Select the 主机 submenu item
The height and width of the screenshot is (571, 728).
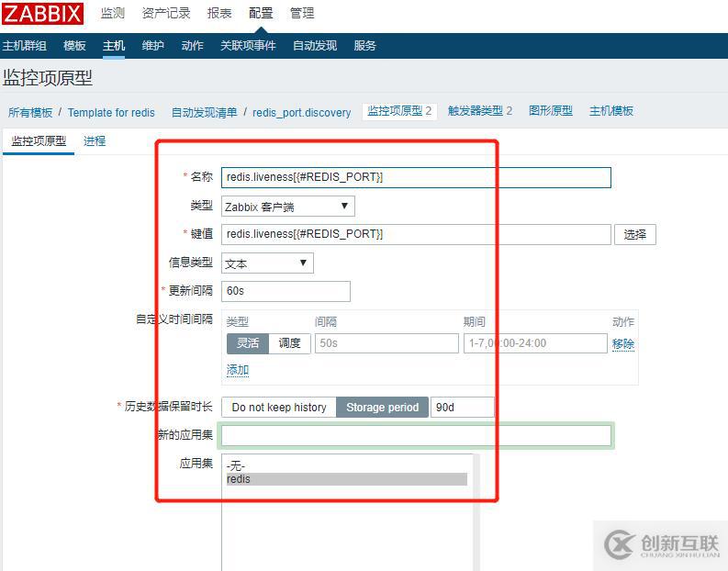(114, 46)
